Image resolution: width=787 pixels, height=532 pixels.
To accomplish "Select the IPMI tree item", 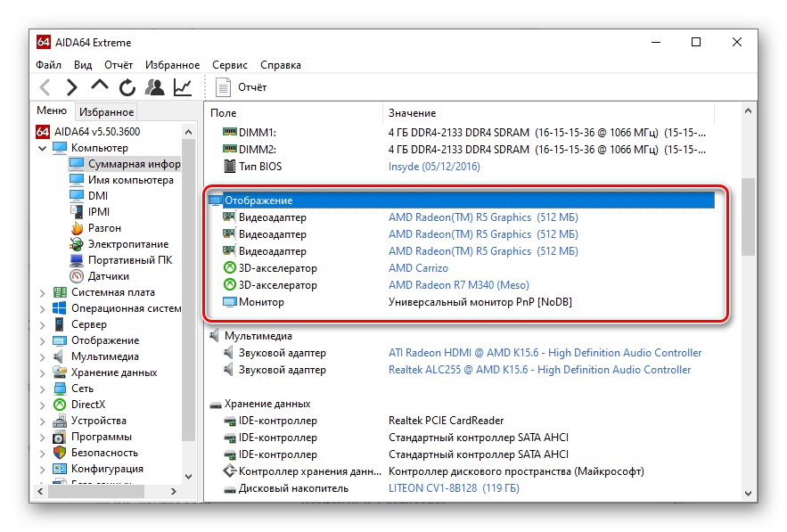I will (89, 212).
